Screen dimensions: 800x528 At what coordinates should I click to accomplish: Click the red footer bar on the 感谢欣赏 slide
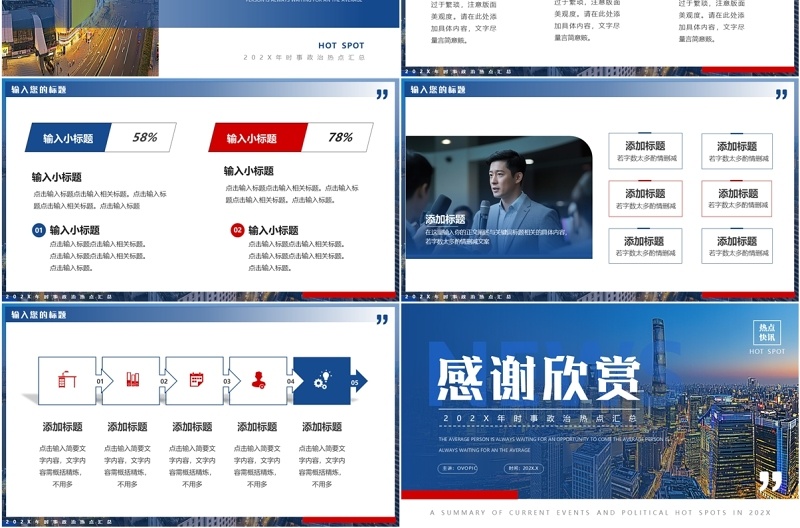click(460, 494)
